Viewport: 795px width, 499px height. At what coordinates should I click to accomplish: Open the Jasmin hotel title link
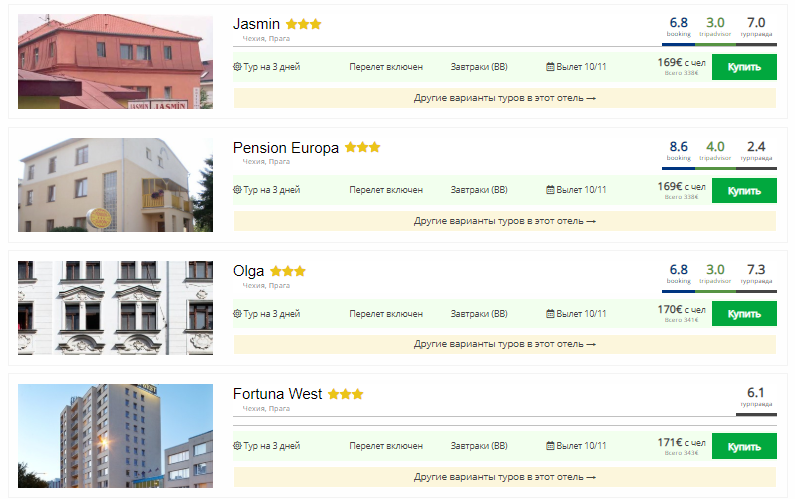256,24
